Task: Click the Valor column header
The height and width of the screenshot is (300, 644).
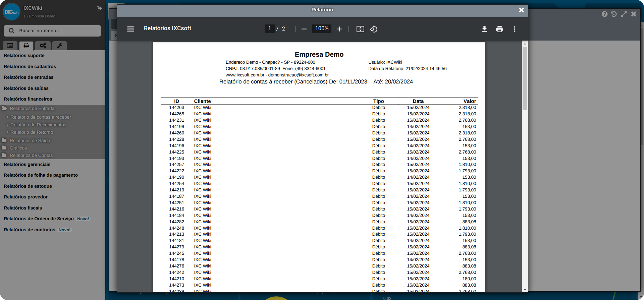Action: 470,101
